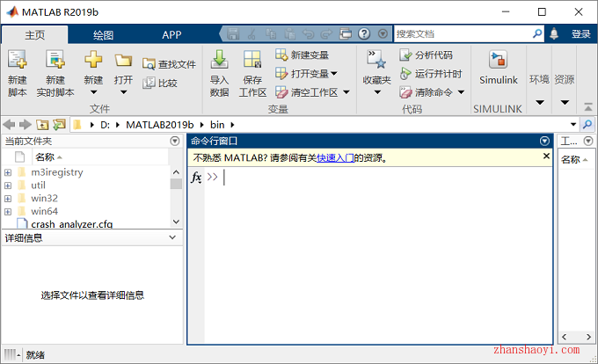
Task: Sort by Name (名称) column in Current Folder
Action: [49, 157]
